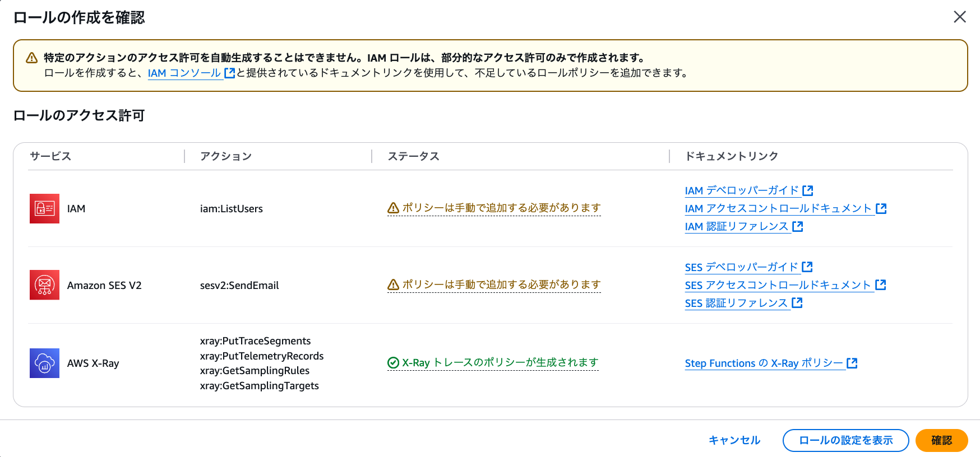Image resolution: width=980 pixels, height=457 pixels.
Task: Click xray:PutTelemetryRecords action text
Action: pos(262,356)
